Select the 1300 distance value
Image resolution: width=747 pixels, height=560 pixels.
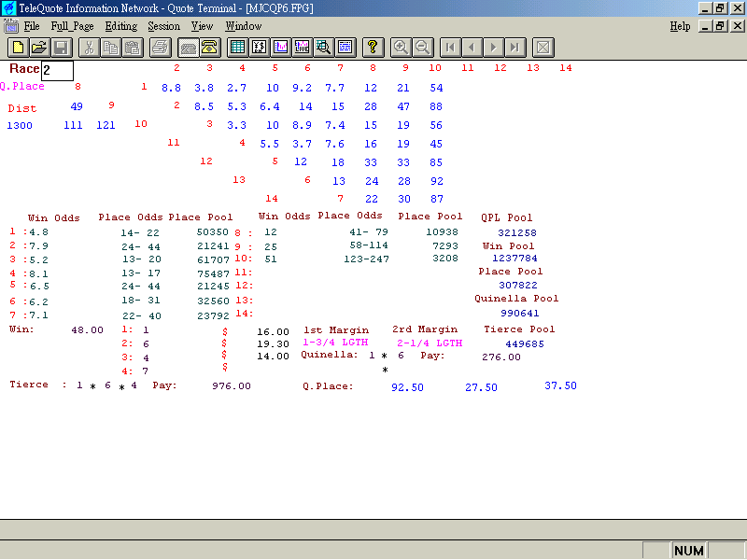coord(20,126)
